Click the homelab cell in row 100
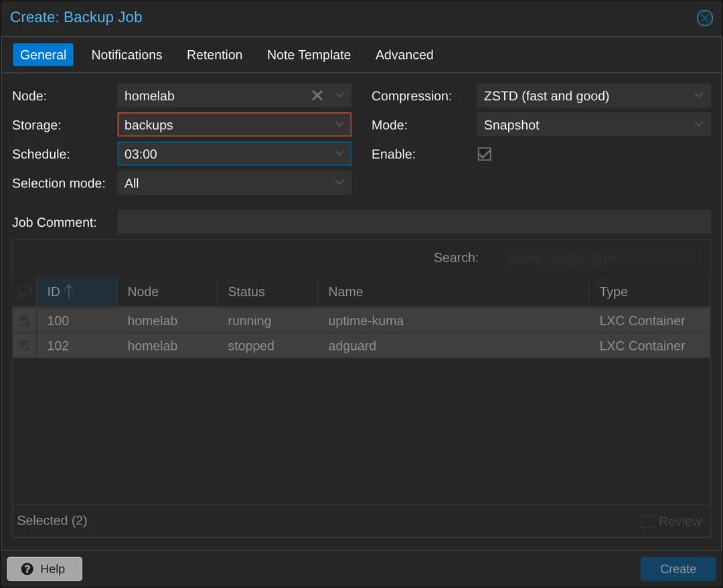 [x=167, y=320]
